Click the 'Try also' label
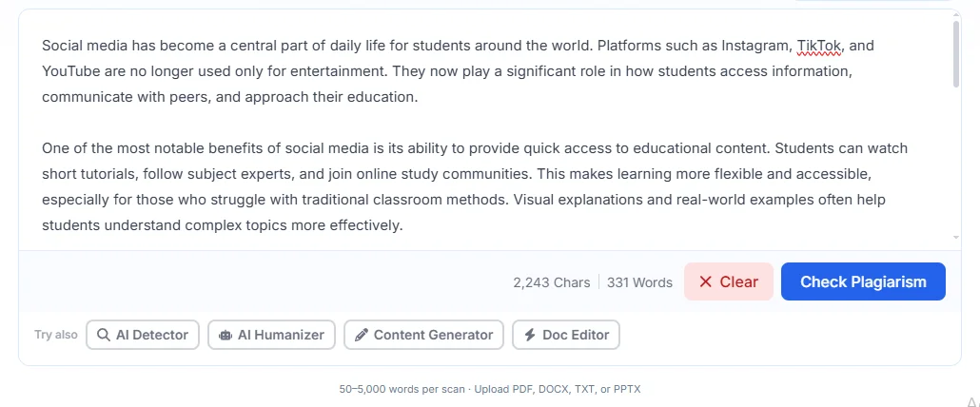The width and height of the screenshot is (980, 407). [55, 335]
